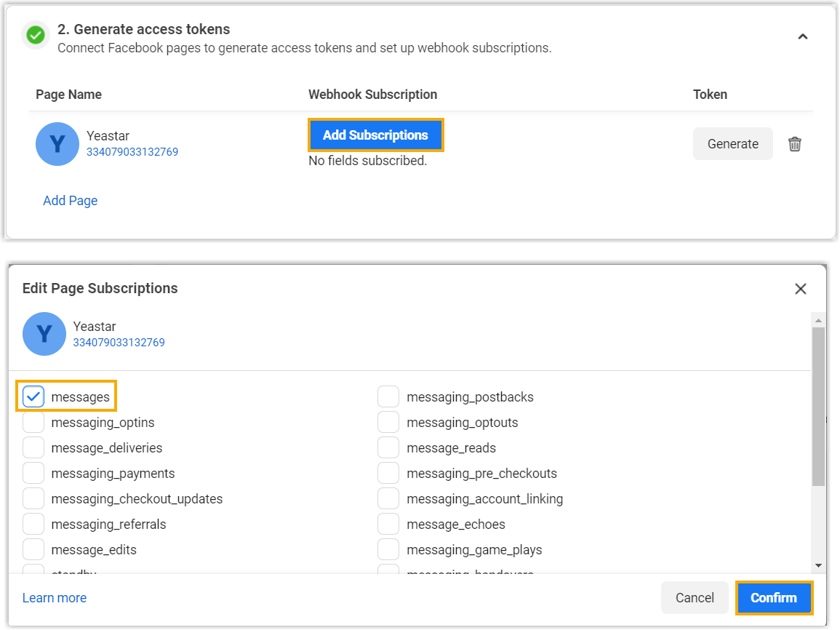Close the Edit Page Subscriptions dialog
840x630 pixels.
[x=801, y=289]
